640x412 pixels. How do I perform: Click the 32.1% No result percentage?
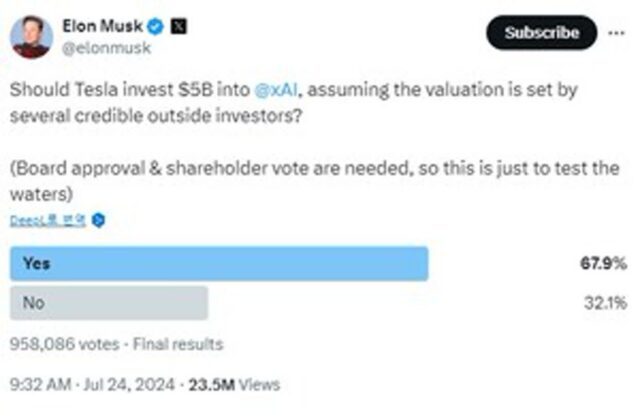point(608,302)
